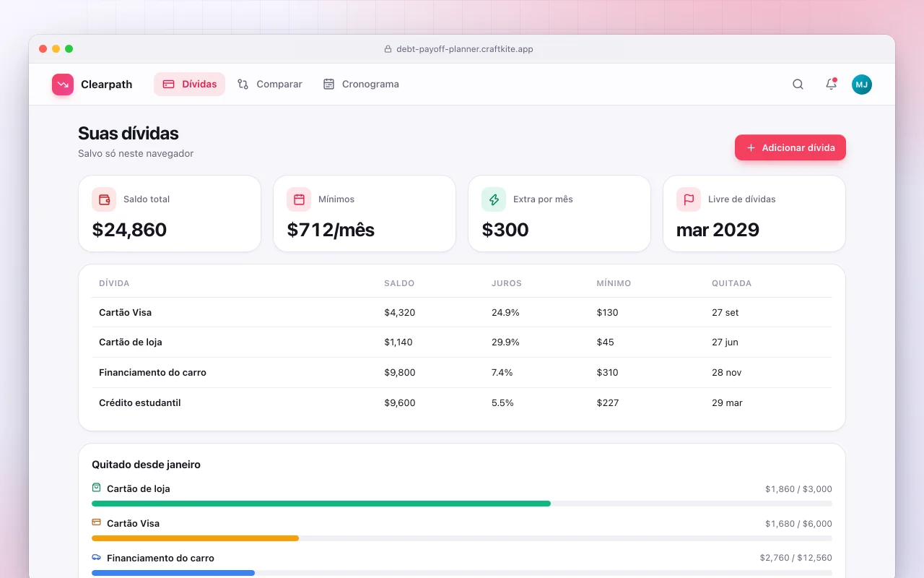The image size is (924, 578).
Task: Click the $310 minimum cell
Action: 608,373
